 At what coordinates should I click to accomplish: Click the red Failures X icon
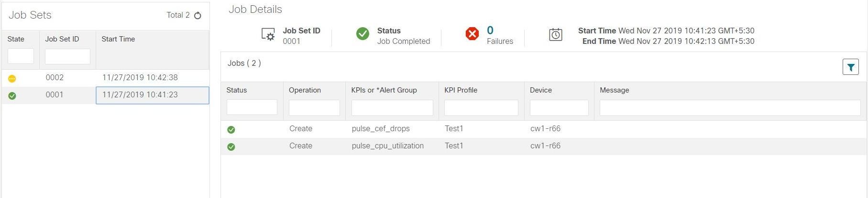[x=472, y=33]
